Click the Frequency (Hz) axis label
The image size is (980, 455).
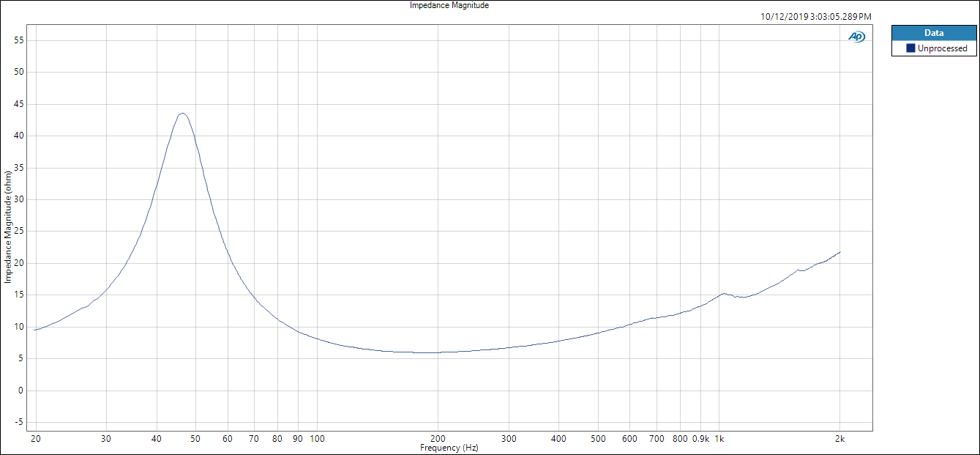[449, 447]
